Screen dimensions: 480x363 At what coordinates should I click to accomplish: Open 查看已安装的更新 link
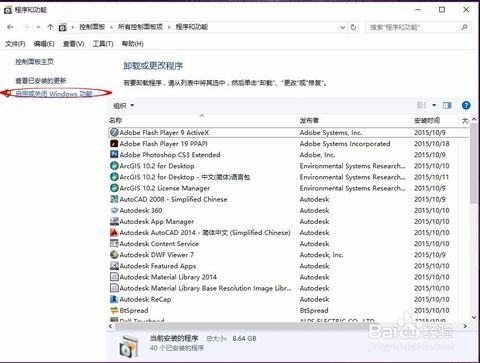coord(41,81)
